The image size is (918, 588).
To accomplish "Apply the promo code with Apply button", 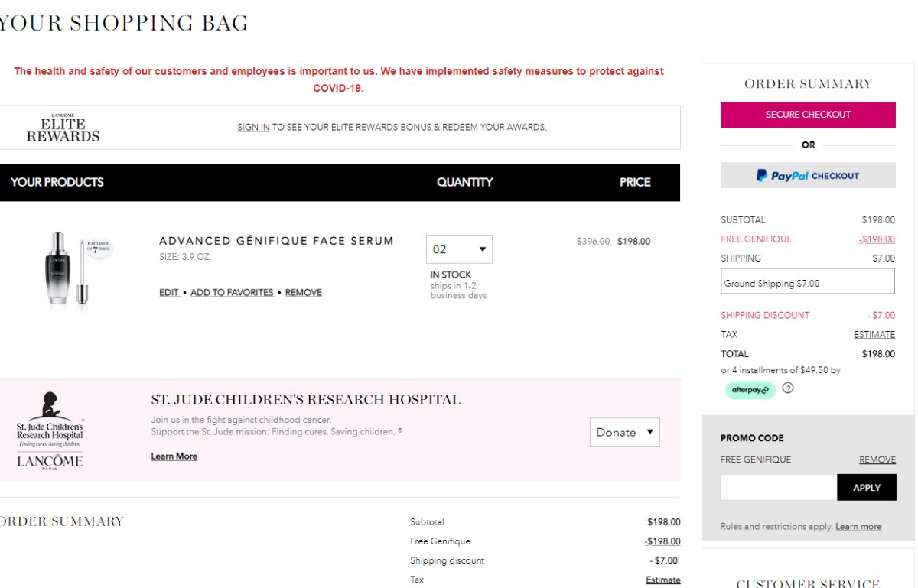I will (x=867, y=487).
